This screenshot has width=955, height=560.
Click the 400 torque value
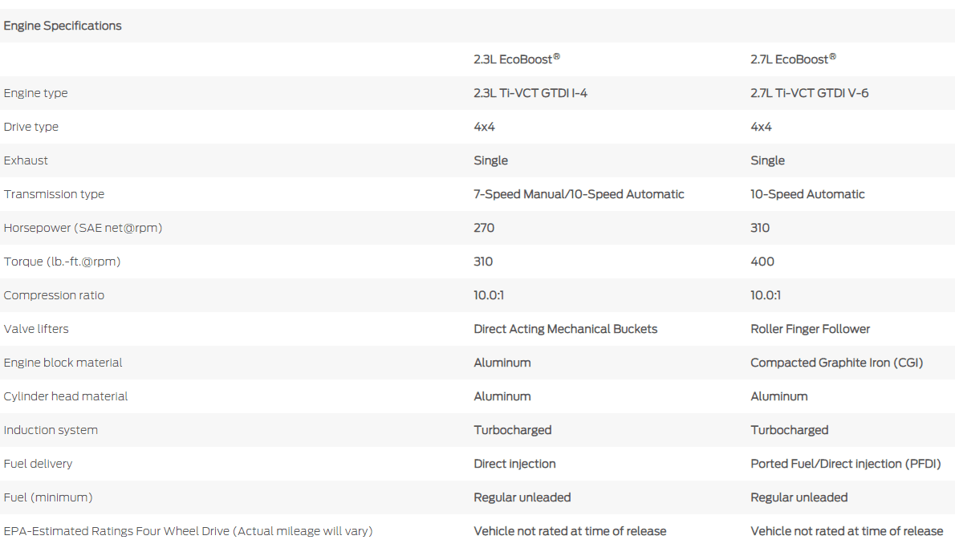[x=762, y=262]
